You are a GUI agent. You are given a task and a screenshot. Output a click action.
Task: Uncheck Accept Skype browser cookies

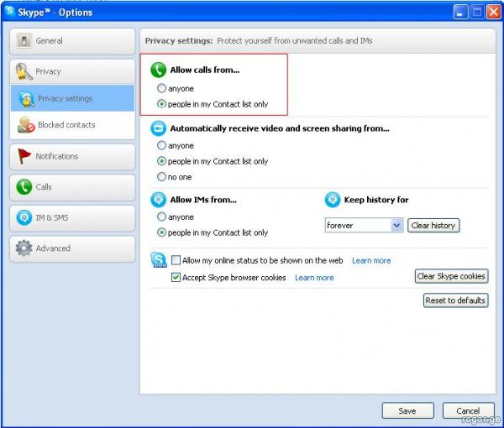(176, 277)
